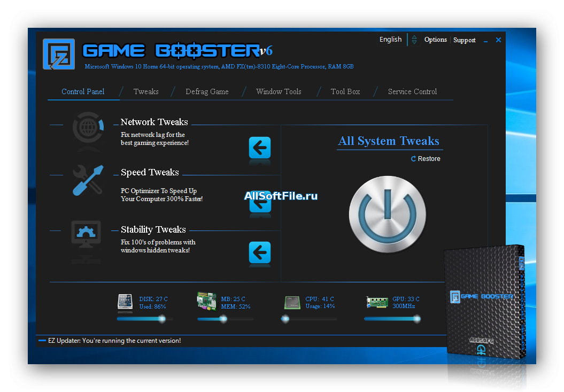
Task: Click the Network Tweaks globe icon
Action: pyautogui.click(x=88, y=127)
